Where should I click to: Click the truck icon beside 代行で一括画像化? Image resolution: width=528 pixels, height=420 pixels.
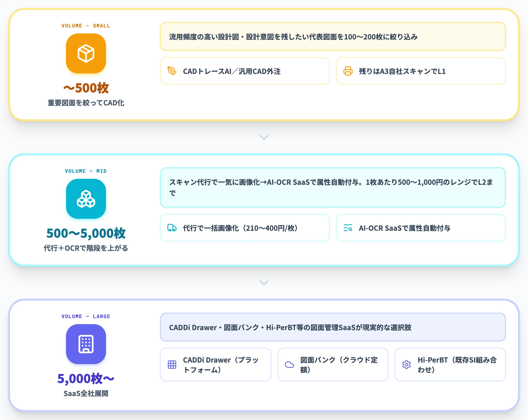tap(172, 228)
